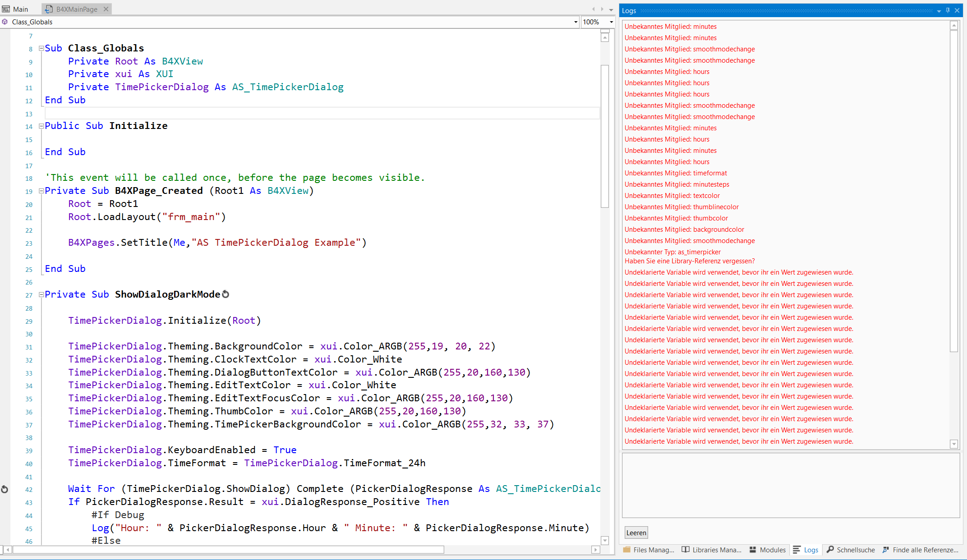Collapse the Class_Globals sub
This screenshot has width=967, height=560.
point(41,48)
